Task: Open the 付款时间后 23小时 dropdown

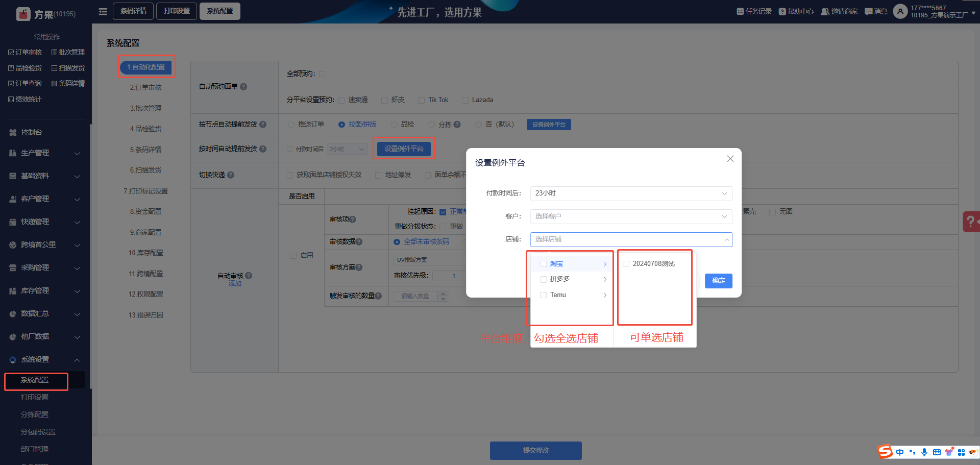Action: [x=631, y=193]
